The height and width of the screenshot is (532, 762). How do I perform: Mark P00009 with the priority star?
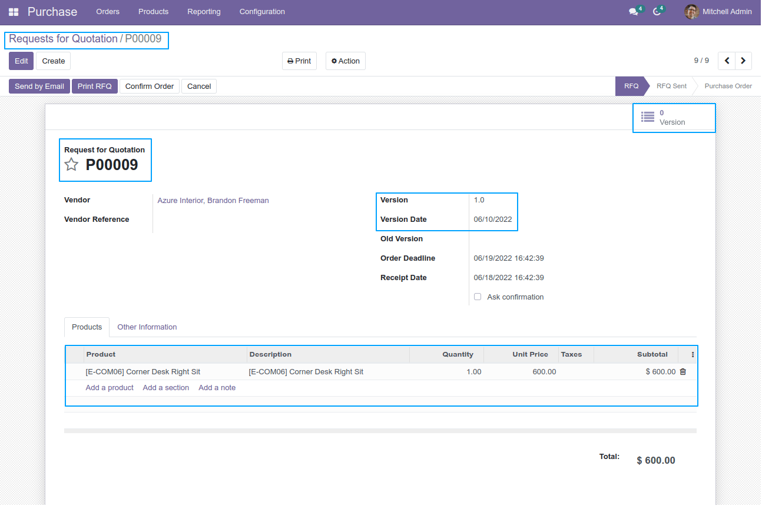pos(71,164)
